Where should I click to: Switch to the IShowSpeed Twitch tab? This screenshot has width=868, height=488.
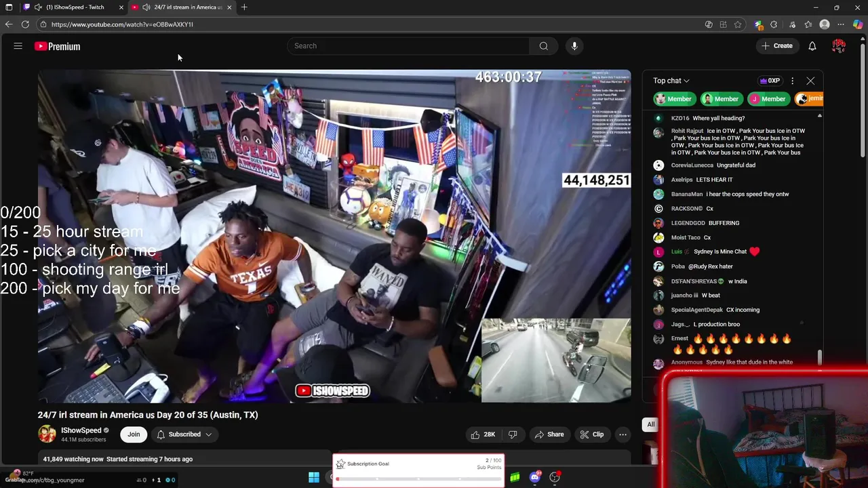[x=75, y=7]
